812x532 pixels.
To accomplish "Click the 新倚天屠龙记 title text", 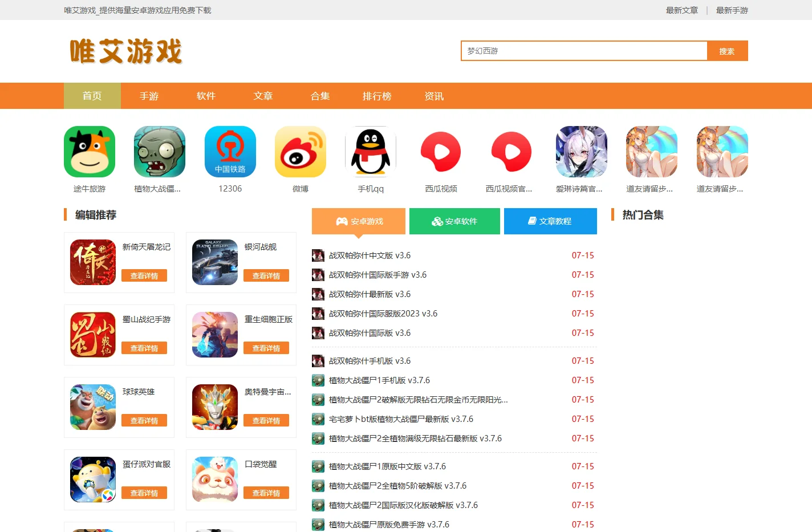I will click(147, 247).
